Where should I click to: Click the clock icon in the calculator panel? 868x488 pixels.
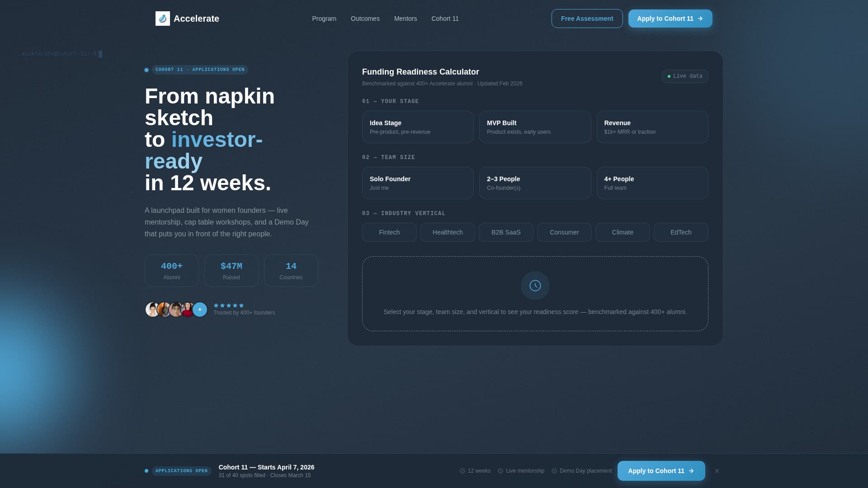(535, 285)
